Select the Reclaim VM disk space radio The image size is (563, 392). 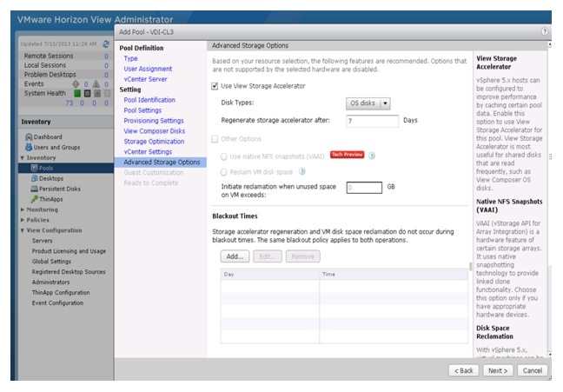point(223,172)
